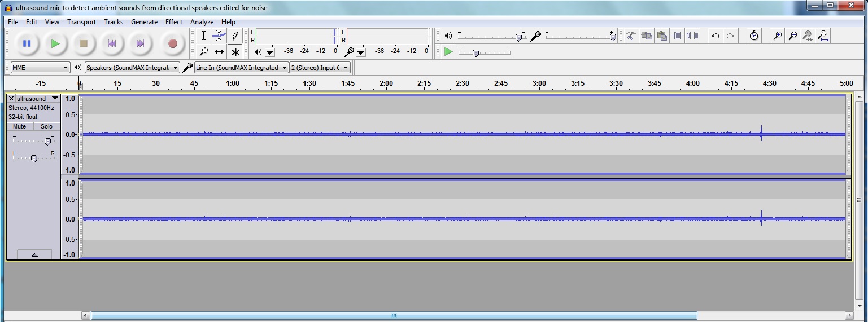Image resolution: width=868 pixels, height=322 pixels.
Task: Open the MME audio host dropdown
Action: tap(40, 68)
